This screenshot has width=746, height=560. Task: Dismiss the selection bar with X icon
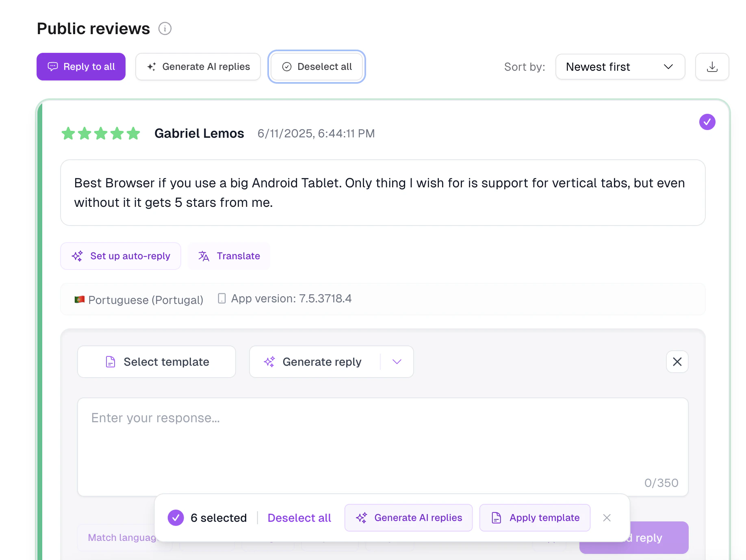point(607,518)
